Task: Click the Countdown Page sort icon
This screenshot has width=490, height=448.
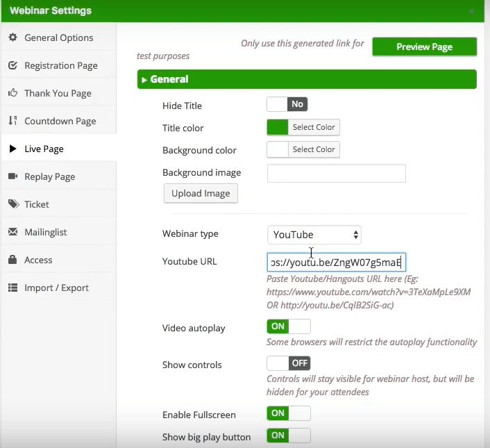Action: pos(12,120)
